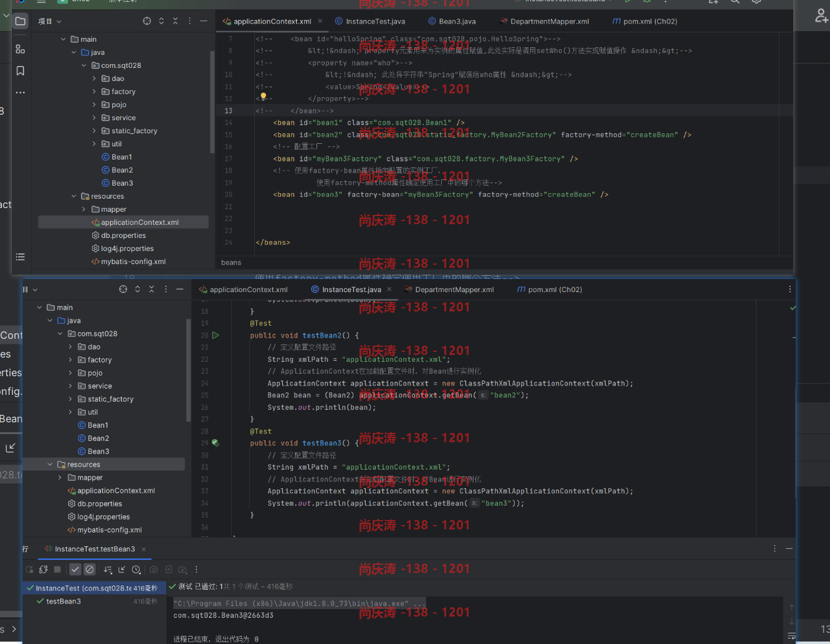Expand service folder in lower tree
The width and height of the screenshot is (830, 644).
(x=70, y=386)
